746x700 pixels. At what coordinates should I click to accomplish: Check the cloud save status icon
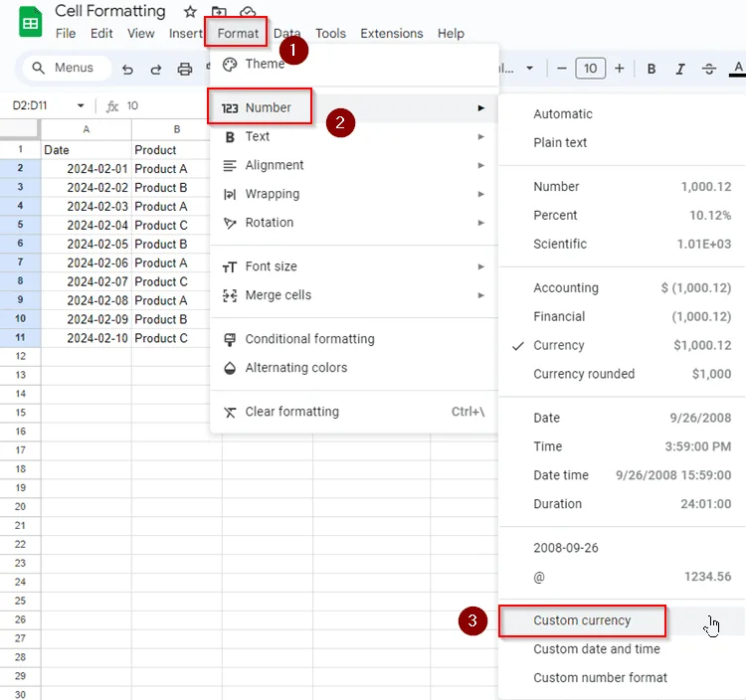click(x=248, y=11)
